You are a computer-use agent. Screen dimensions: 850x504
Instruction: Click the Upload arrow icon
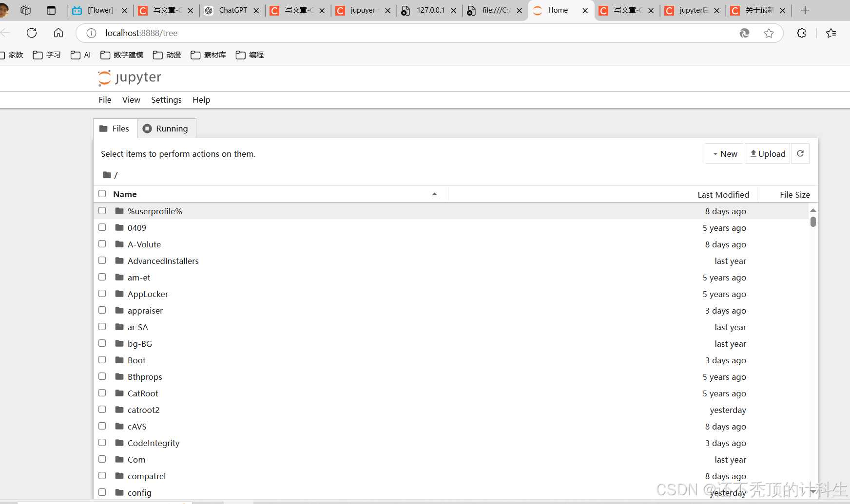753,153
